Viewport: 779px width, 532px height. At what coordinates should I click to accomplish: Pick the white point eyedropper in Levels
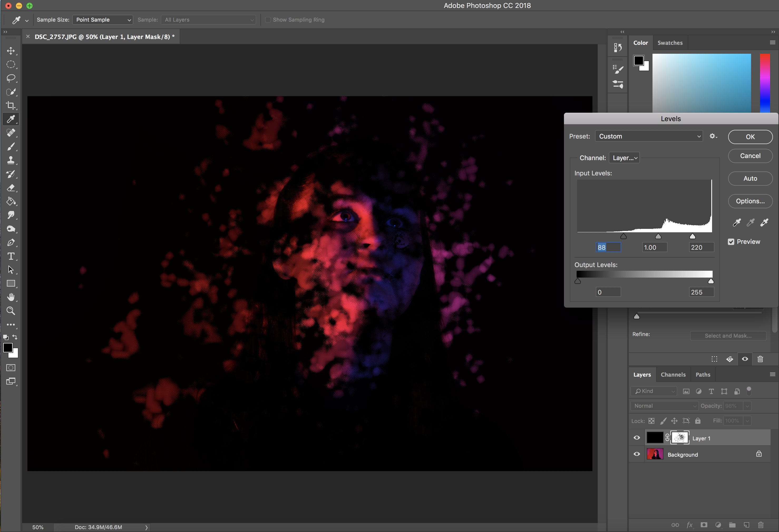point(764,223)
